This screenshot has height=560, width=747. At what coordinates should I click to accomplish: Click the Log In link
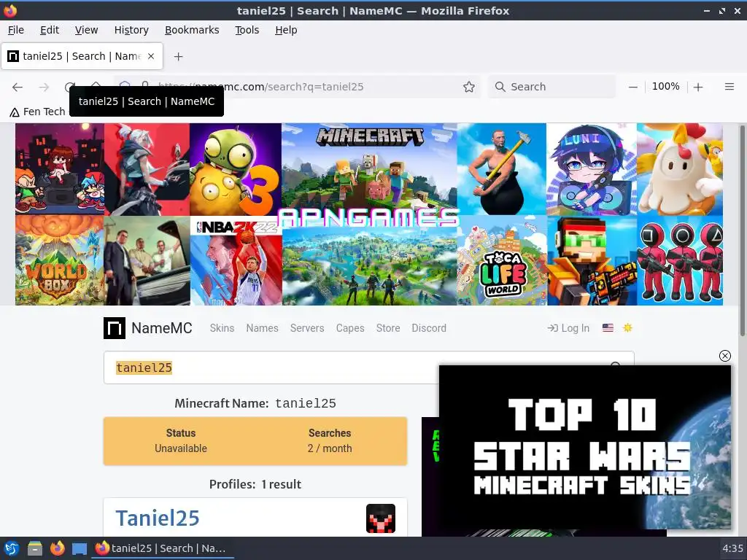[x=568, y=328]
